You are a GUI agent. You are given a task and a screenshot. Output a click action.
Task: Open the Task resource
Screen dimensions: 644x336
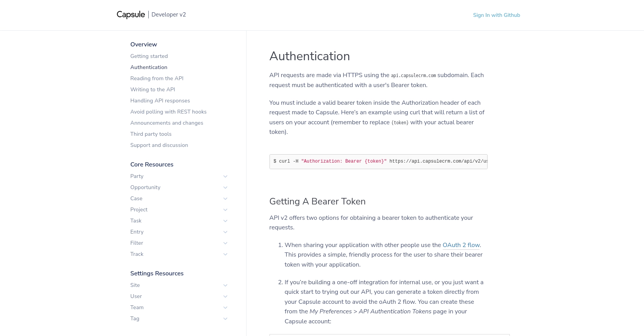point(136,221)
